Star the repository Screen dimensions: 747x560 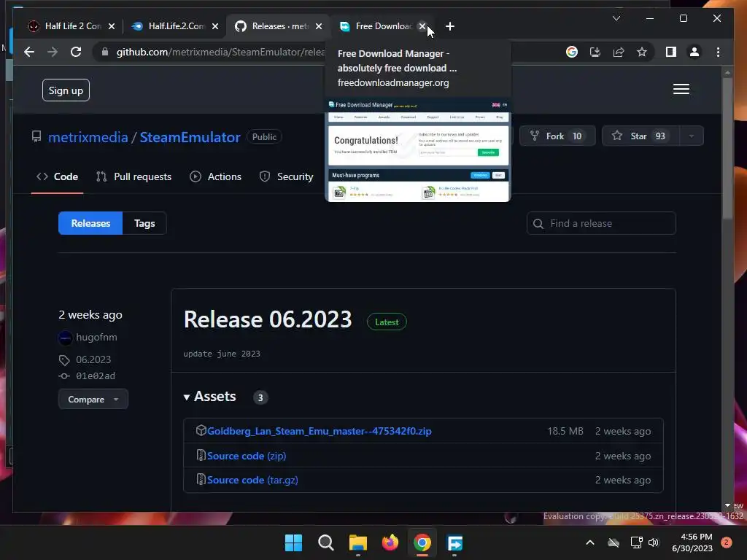click(x=640, y=136)
